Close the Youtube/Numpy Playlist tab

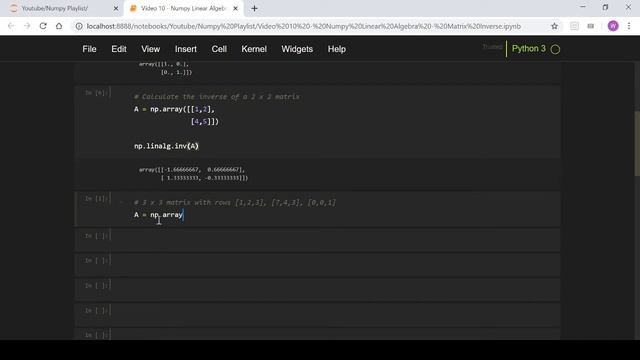tap(116, 8)
